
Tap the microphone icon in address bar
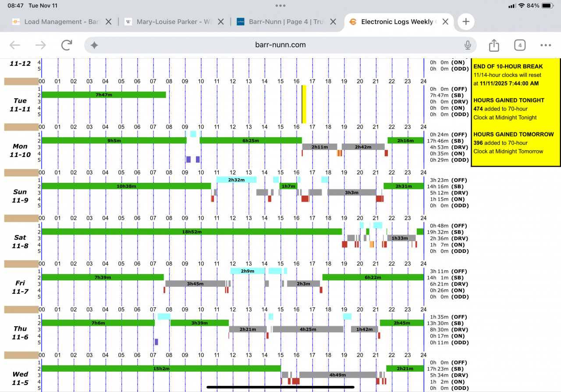(x=468, y=45)
